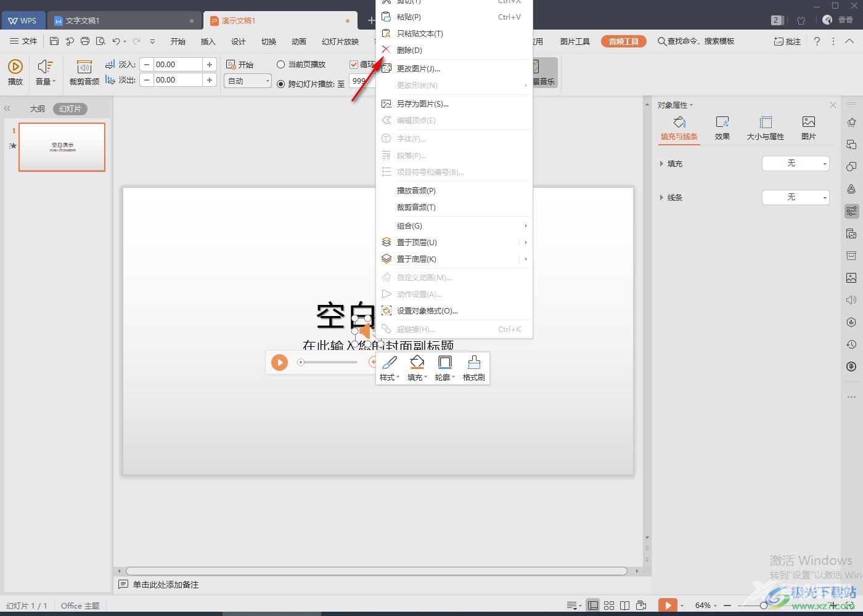Select the 跨幻灯片播放 radio button
This screenshot has width=863, height=616.
coord(280,84)
